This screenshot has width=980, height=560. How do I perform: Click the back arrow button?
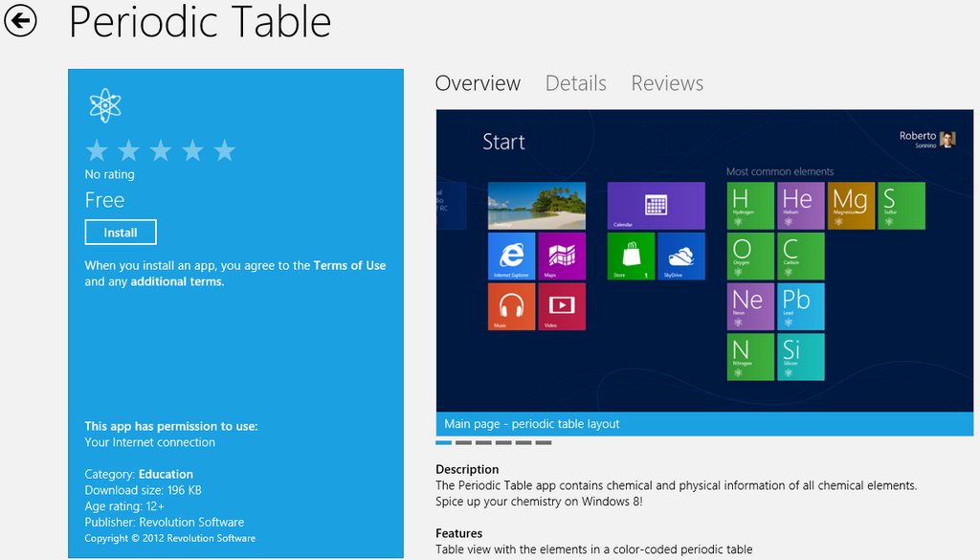20,20
